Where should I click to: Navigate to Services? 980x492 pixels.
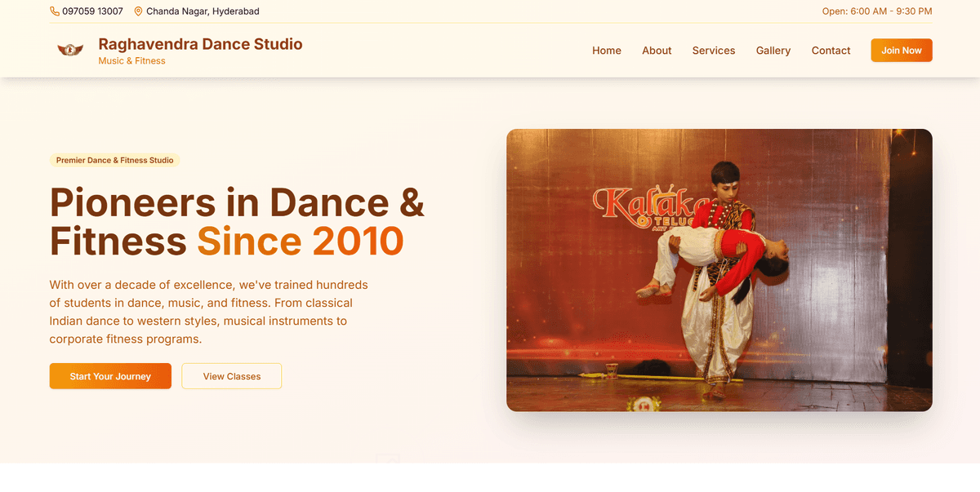coord(713,51)
